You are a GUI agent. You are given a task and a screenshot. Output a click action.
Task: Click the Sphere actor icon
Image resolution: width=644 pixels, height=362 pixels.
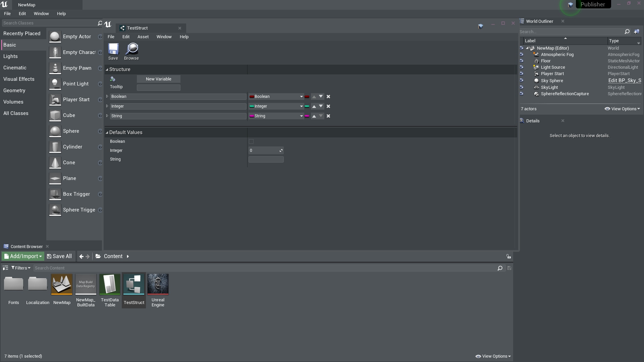55,131
